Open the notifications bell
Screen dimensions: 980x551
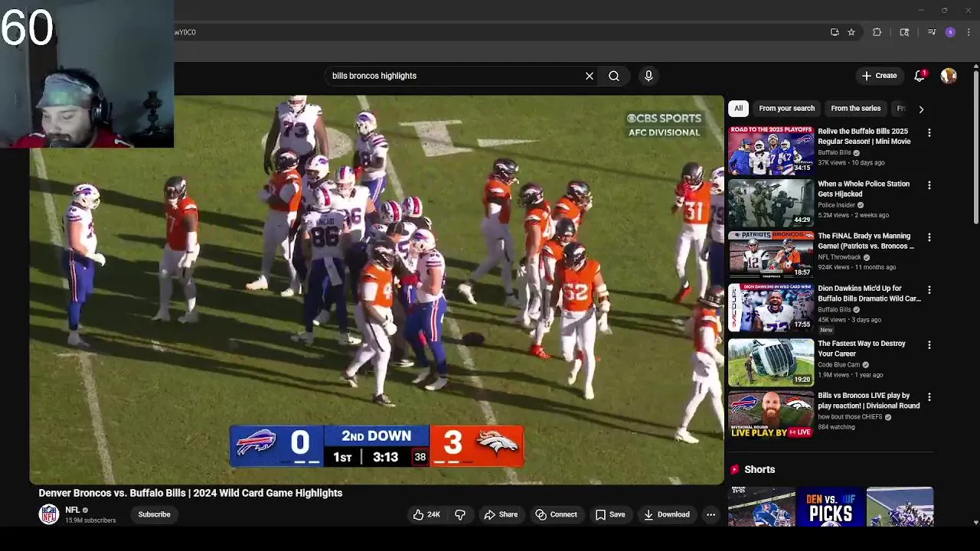(920, 76)
